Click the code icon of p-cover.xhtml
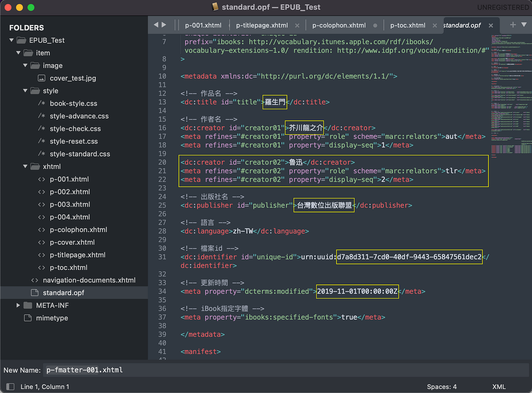 pyautogui.click(x=42, y=243)
